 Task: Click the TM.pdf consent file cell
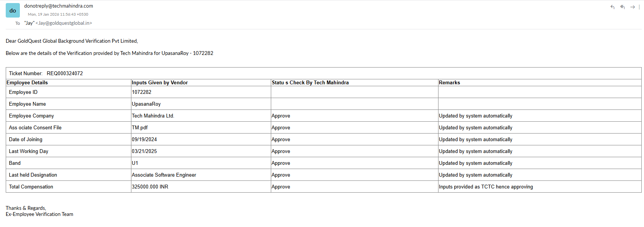(140, 128)
